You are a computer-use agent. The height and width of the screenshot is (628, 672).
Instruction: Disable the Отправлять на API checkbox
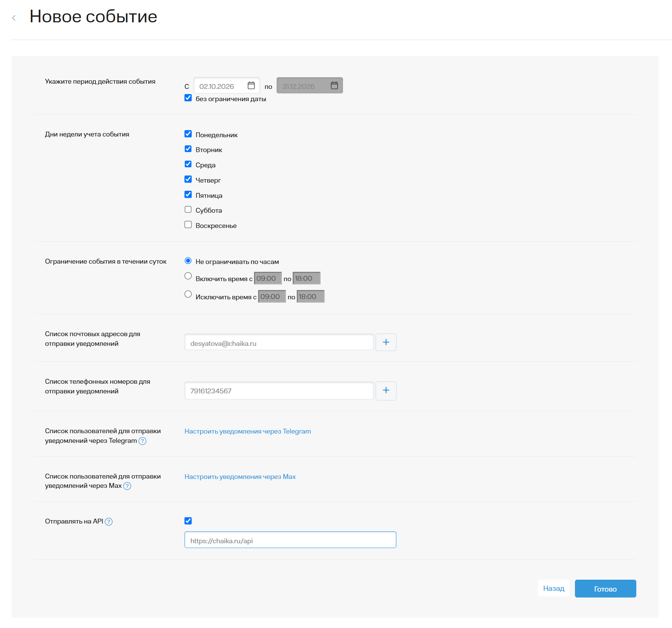pos(188,521)
